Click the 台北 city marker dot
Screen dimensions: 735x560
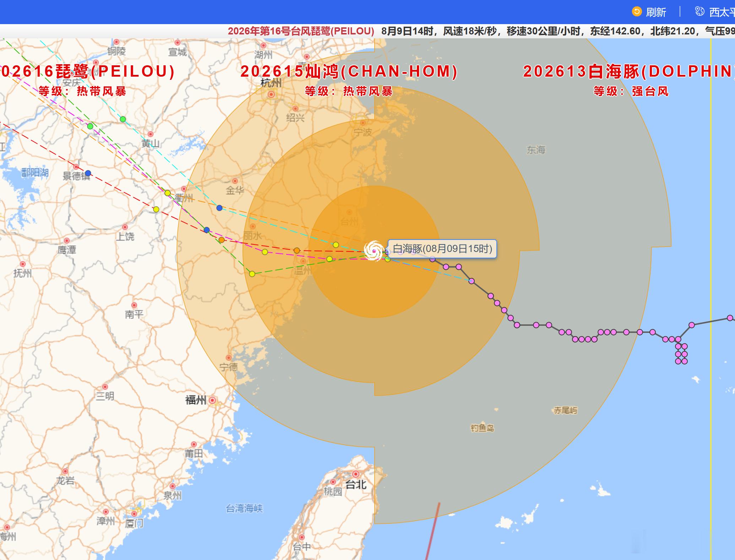coord(356,474)
